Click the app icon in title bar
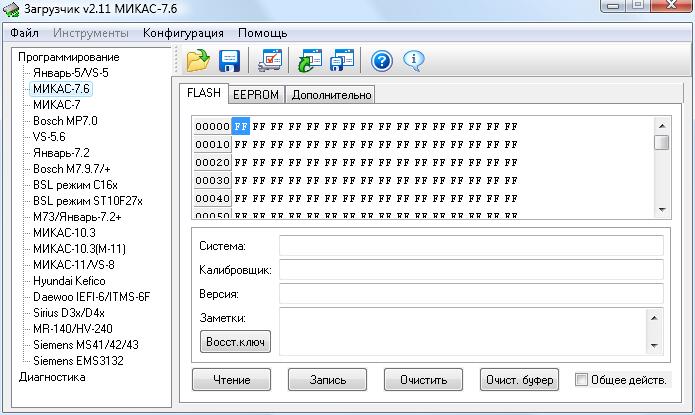Image resolution: width=695 pixels, height=415 pixels. click(x=11, y=9)
